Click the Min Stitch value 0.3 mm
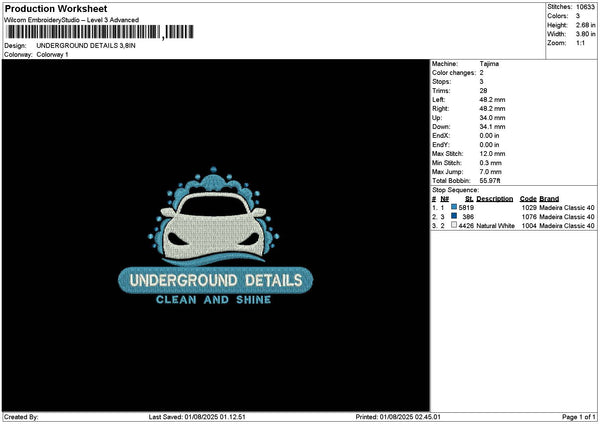This screenshot has width=600, height=424. [x=490, y=163]
